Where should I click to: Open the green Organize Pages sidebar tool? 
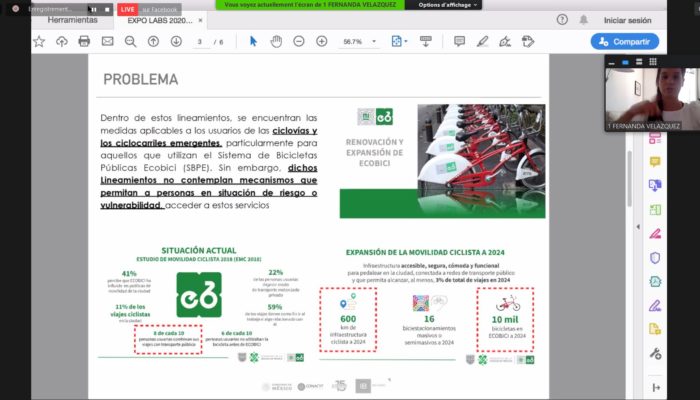click(x=655, y=209)
